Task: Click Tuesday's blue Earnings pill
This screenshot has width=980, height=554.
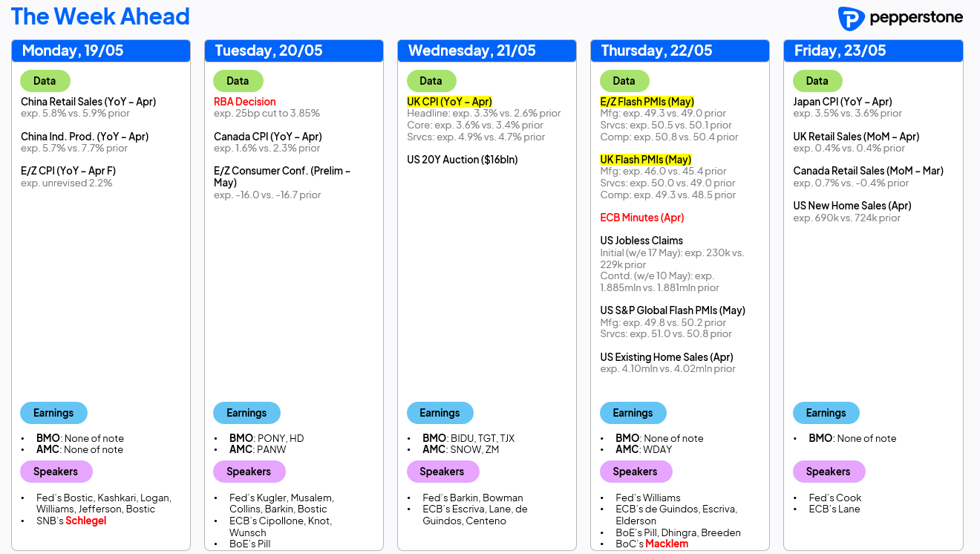Action: pyautogui.click(x=246, y=413)
